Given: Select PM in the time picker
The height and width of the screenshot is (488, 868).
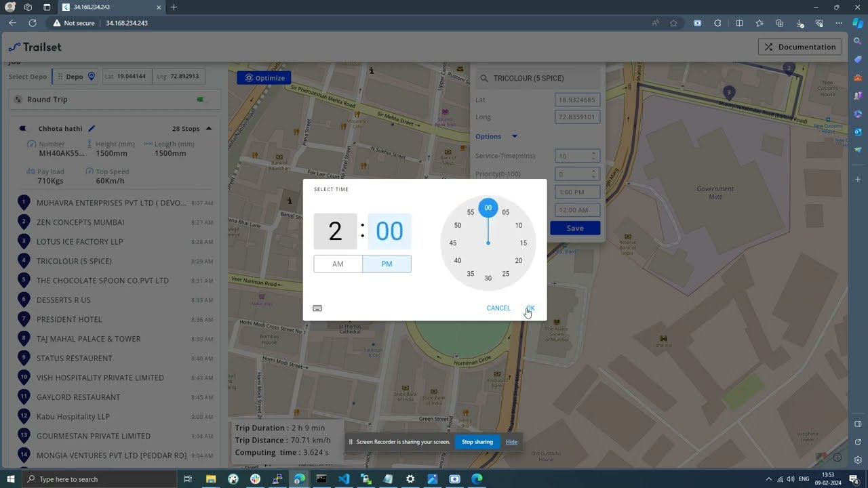Looking at the screenshot, I should pos(387,264).
